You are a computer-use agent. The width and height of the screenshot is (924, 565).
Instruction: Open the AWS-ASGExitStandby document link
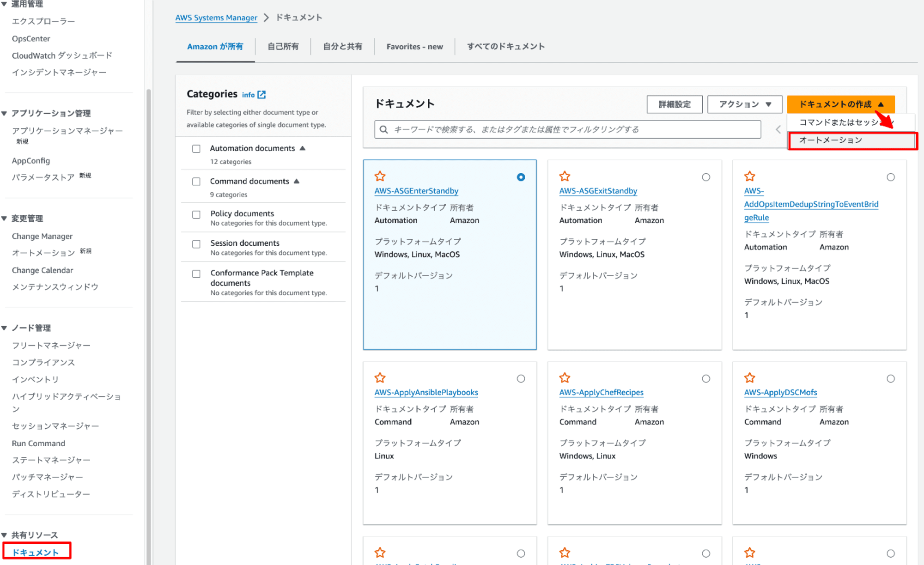(598, 191)
